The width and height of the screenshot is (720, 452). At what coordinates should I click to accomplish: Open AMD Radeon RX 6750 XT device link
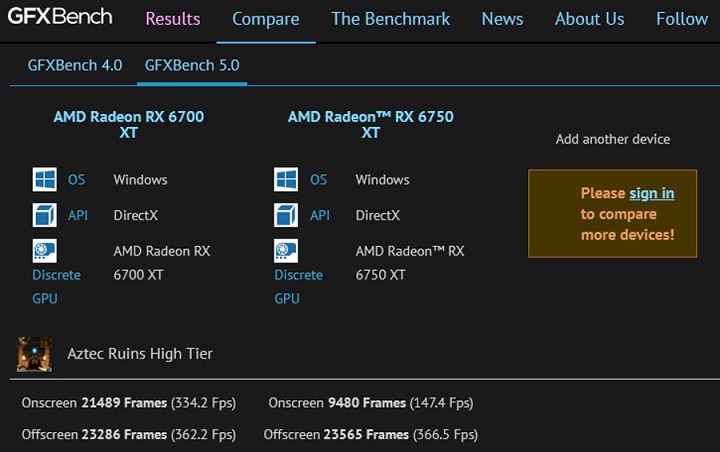pos(370,124)
